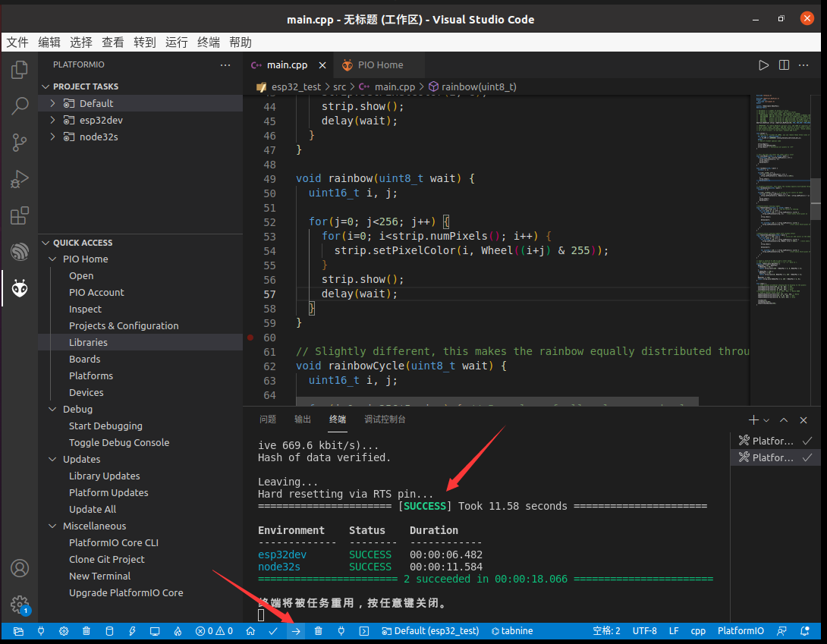
Task: Upload firmware using the arrow status bar icon
Action: point(296,630)
